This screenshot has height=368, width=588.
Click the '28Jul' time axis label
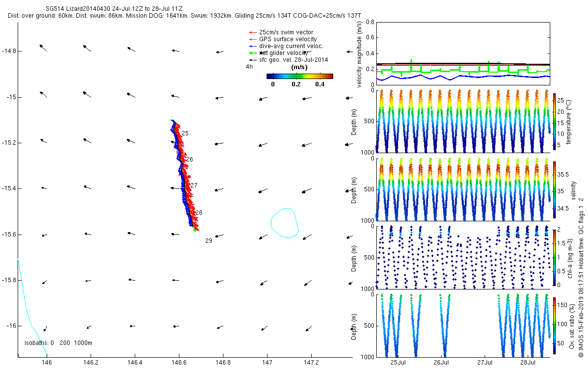click(x=528, y=362)
